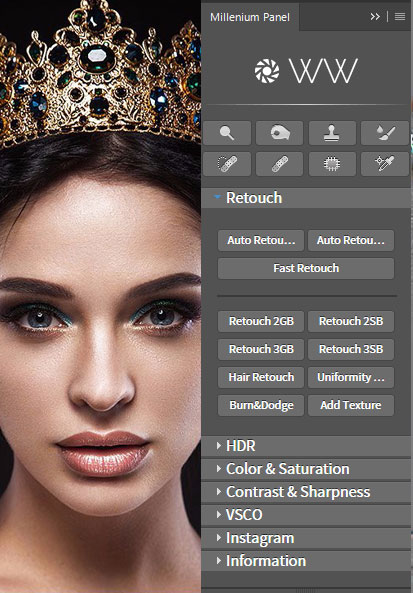Select the Healing Brush bandage icon
Viewport: 413px width, 593px height.
[x=279, y=164]
